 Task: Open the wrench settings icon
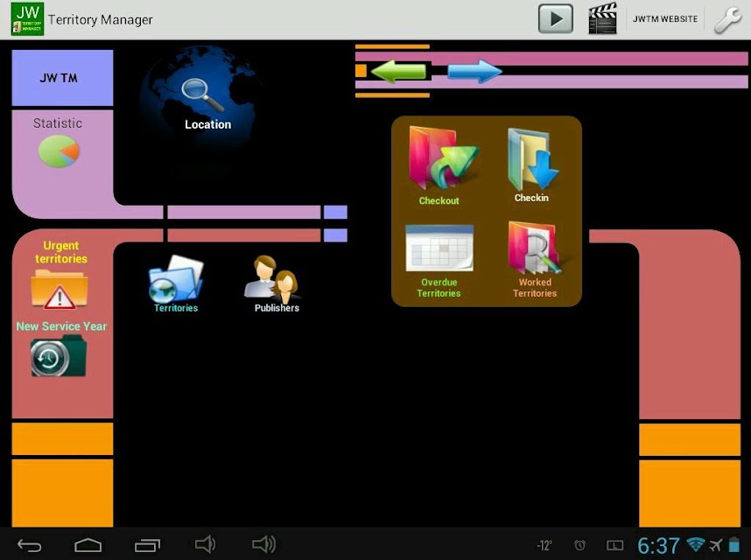(727, 19)
